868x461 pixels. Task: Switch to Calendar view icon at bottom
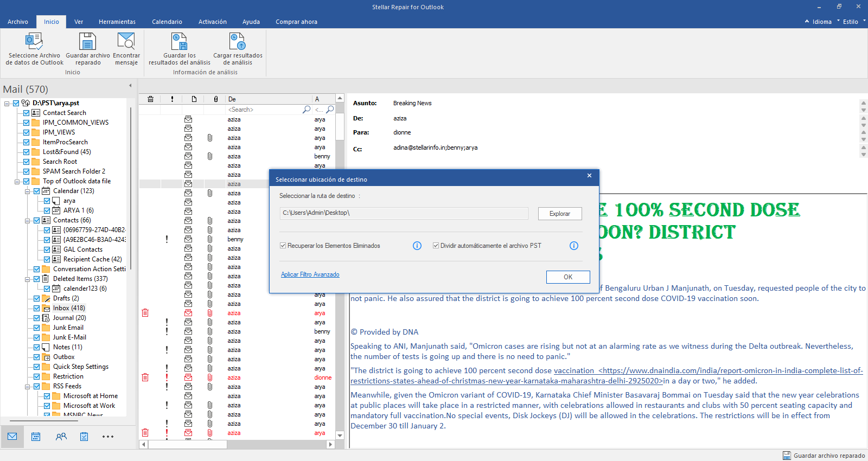36,437
